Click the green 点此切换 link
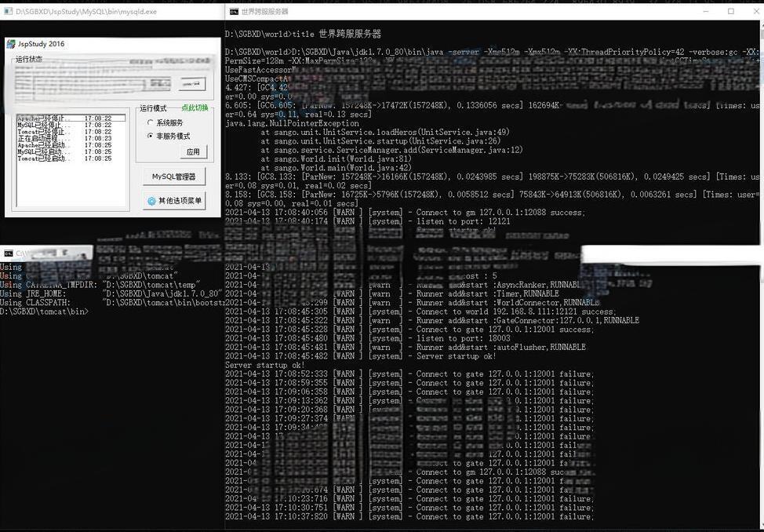Screen dimensions: 764x532 pyautogui.click(x=195, y=108)
